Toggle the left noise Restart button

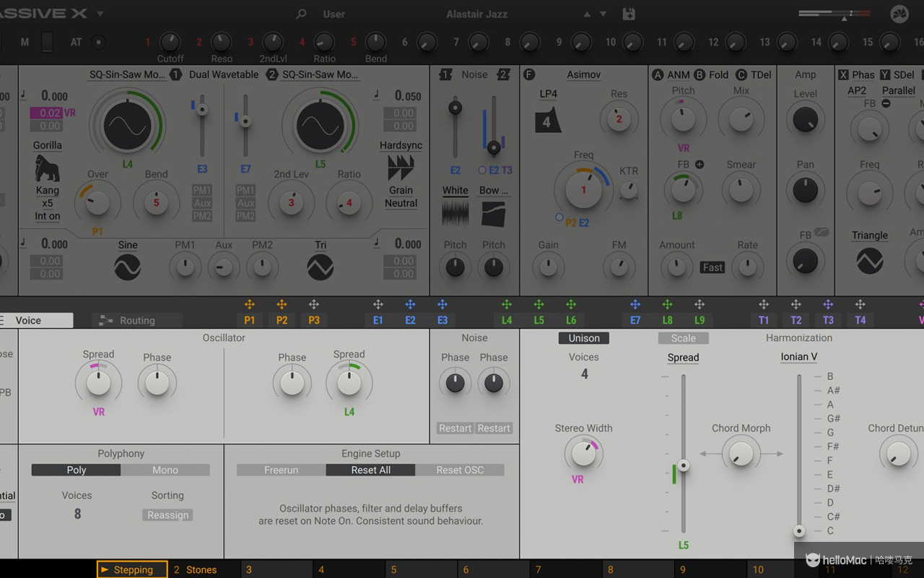[x=456, y=428]
